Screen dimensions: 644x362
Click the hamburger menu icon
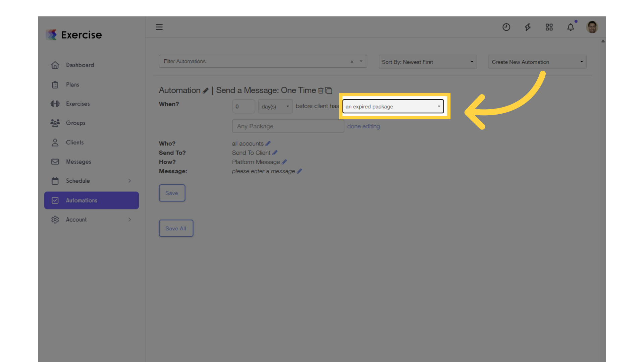click(x=159, y=27)
